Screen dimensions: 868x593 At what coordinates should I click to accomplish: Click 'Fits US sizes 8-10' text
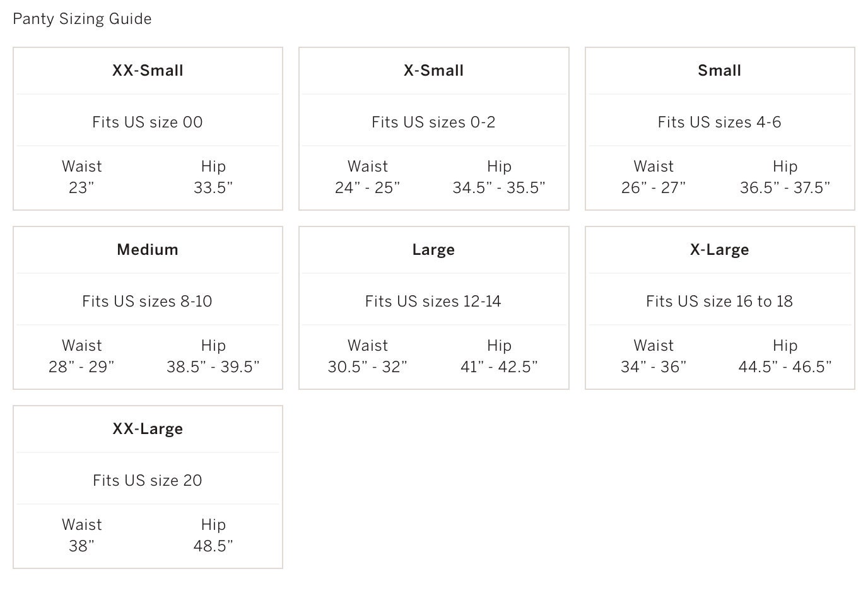(147, 301)
